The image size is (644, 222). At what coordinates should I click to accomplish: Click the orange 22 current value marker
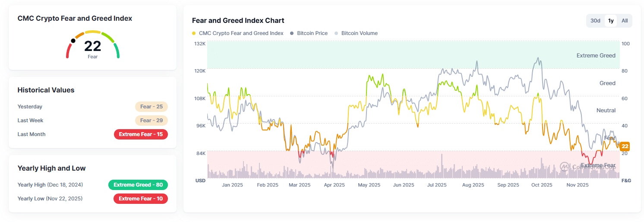point(625,146)
